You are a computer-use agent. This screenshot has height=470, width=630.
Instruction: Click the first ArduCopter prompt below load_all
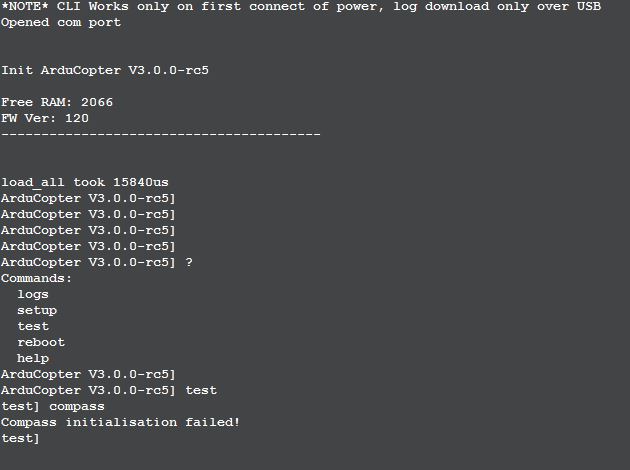point(88,198)
